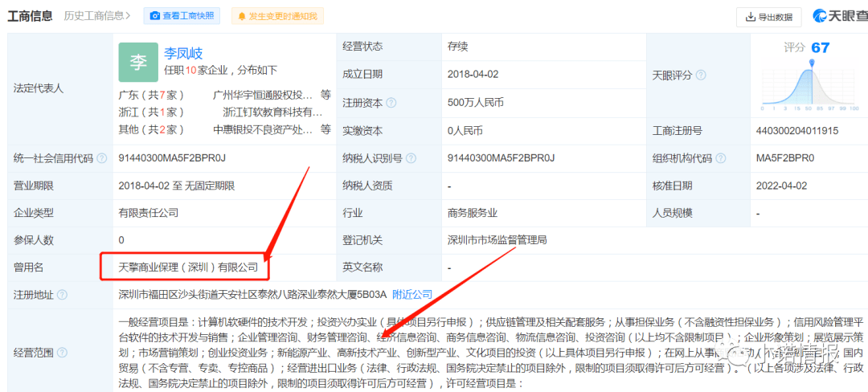Image resolution: width=868 pixels, height=392 pixels.
Task: Click help icon next to 注册资本
Action: (x=391, y=103)
